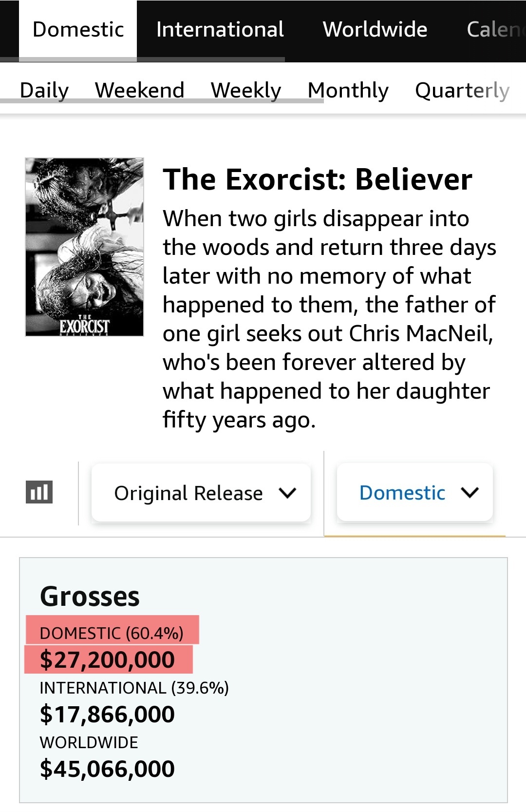The image size is (526, 812).
Task: Select the Domestic top tab
Action: (78, 30)
